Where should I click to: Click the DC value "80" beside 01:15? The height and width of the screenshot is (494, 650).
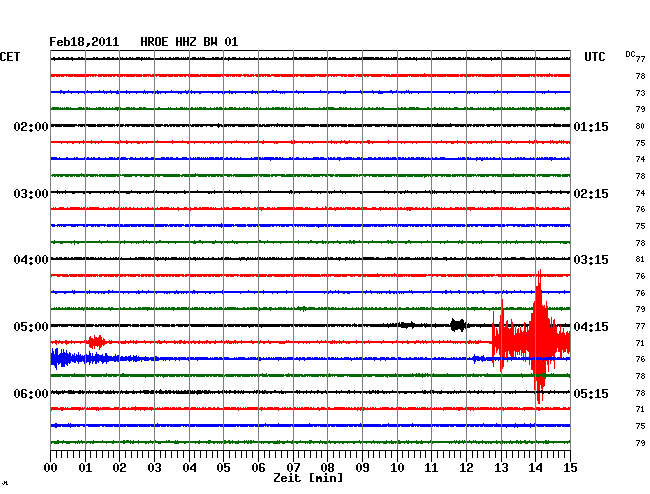pos(640,126)
